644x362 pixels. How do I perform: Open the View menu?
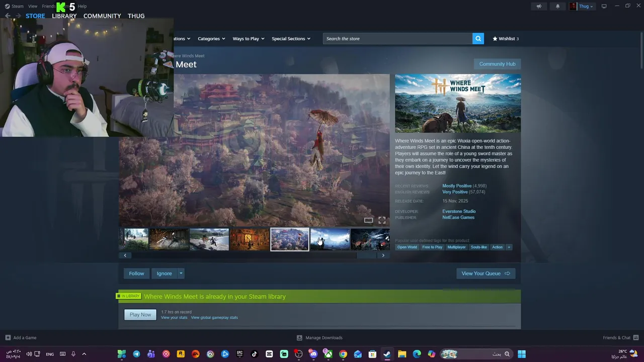click(x=33, y=6)
